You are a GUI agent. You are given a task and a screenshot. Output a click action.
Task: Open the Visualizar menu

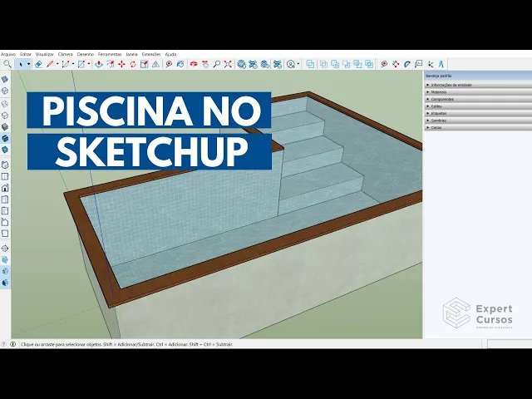pos(45,54)
